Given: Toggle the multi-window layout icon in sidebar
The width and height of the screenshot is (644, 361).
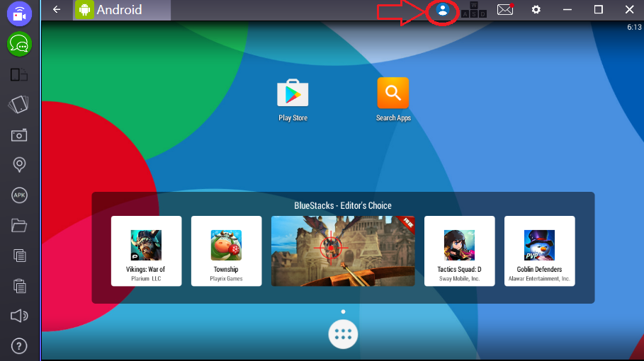Looking at the screenshot, I should tap(19, 74).
